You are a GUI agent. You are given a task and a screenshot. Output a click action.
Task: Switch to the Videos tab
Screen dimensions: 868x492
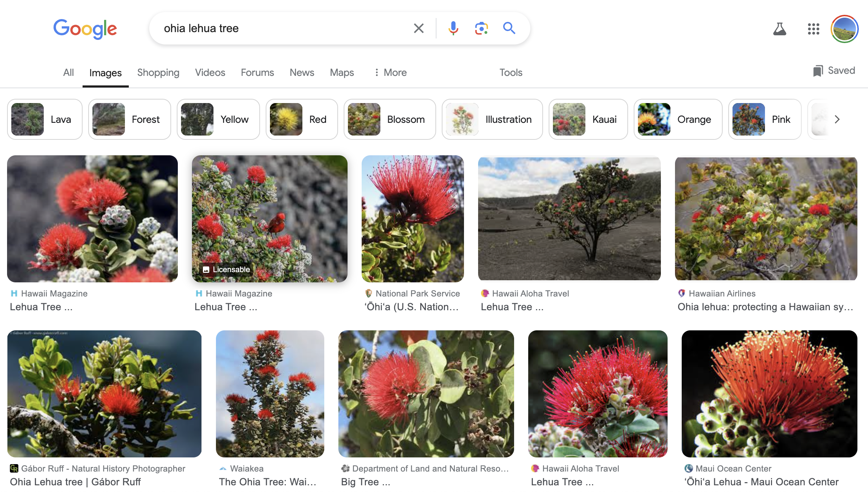[210, 72]
